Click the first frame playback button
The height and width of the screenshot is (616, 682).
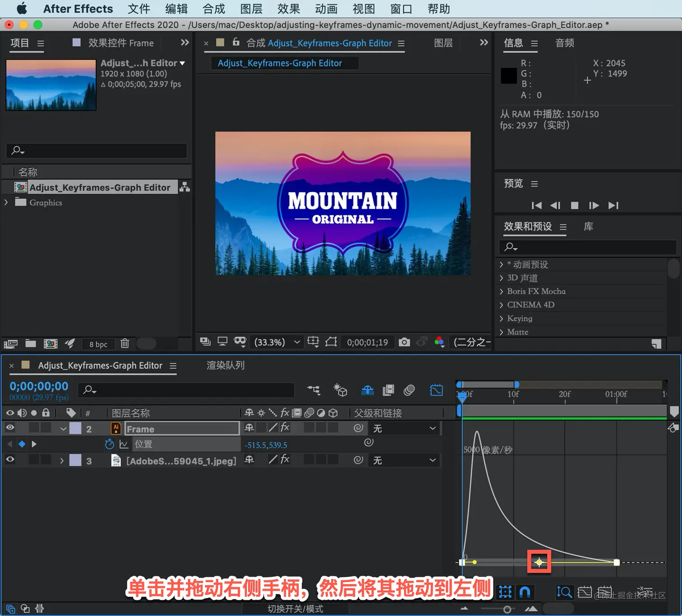click(537, 205)
